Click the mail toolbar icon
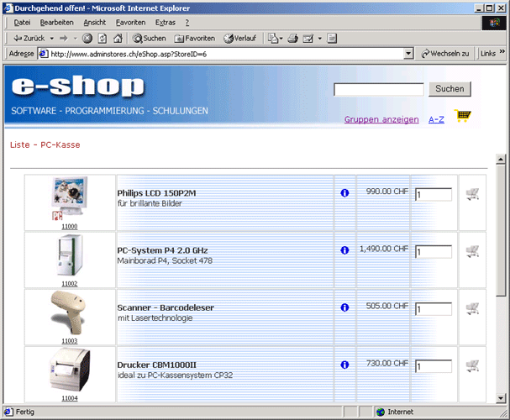This screenshot has height=420, width=510. [x=273, y=39]
